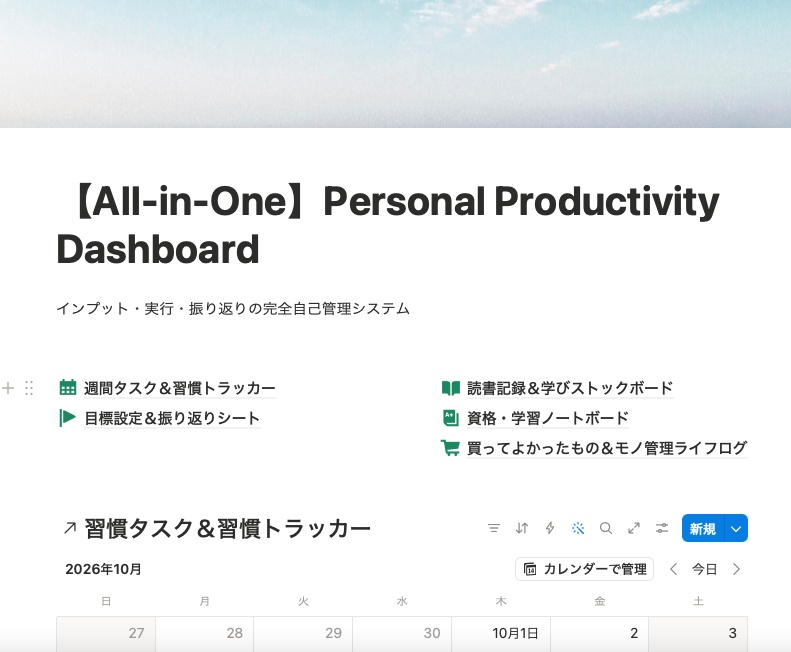Click the six-dot drag handle icon
Viewport: 791px width, 652px height.
click(x=29, y=388)
